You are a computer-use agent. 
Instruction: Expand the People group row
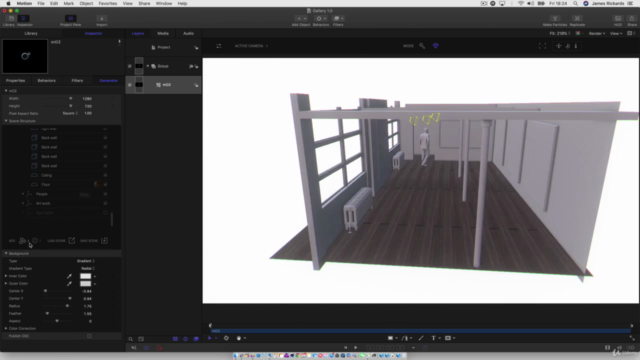[x=23, y=194]
